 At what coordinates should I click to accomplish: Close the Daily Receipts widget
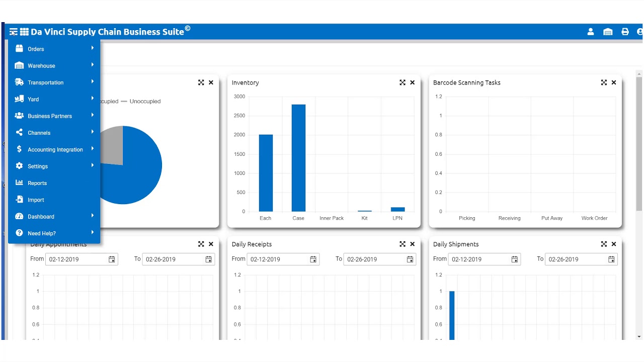[413, 244]
